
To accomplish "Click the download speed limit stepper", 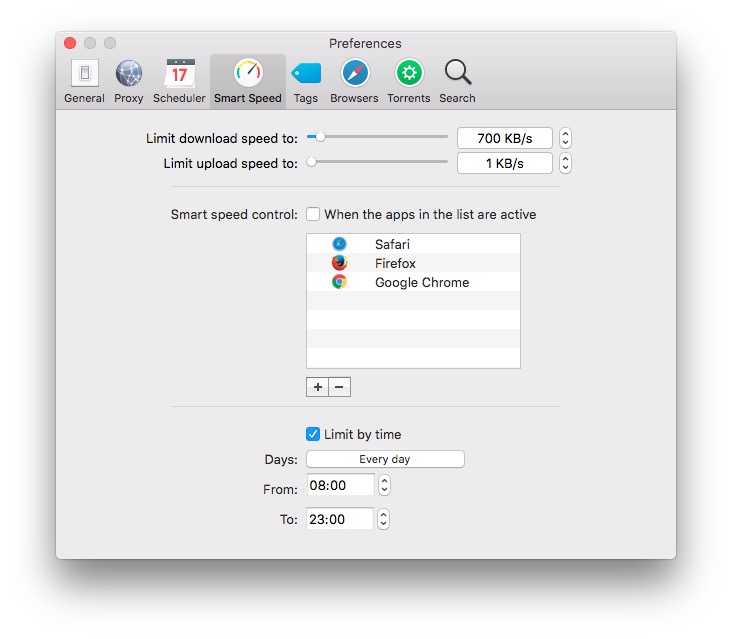I will point(566,138).
